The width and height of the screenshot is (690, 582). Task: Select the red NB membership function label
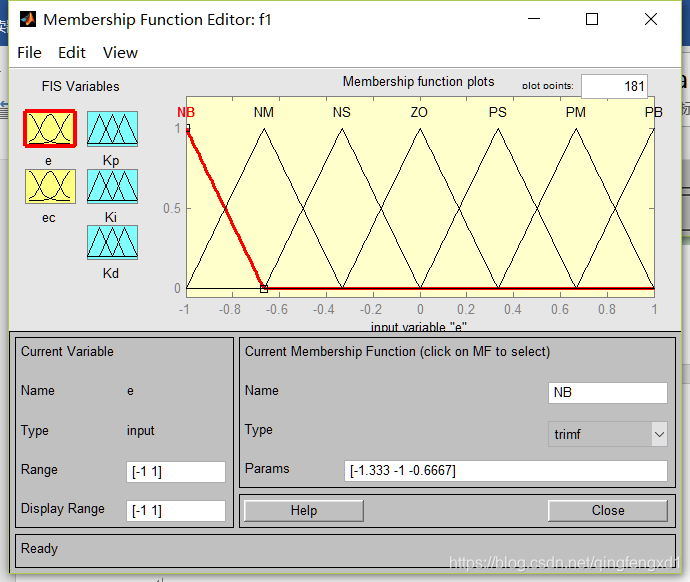pos(186,113)
